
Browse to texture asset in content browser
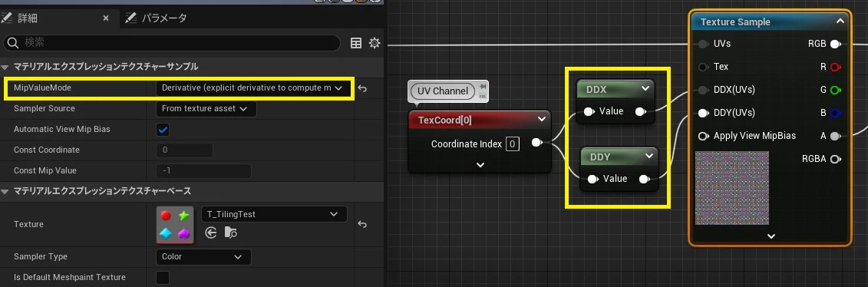pyautogui.click(x=231, y=233)
